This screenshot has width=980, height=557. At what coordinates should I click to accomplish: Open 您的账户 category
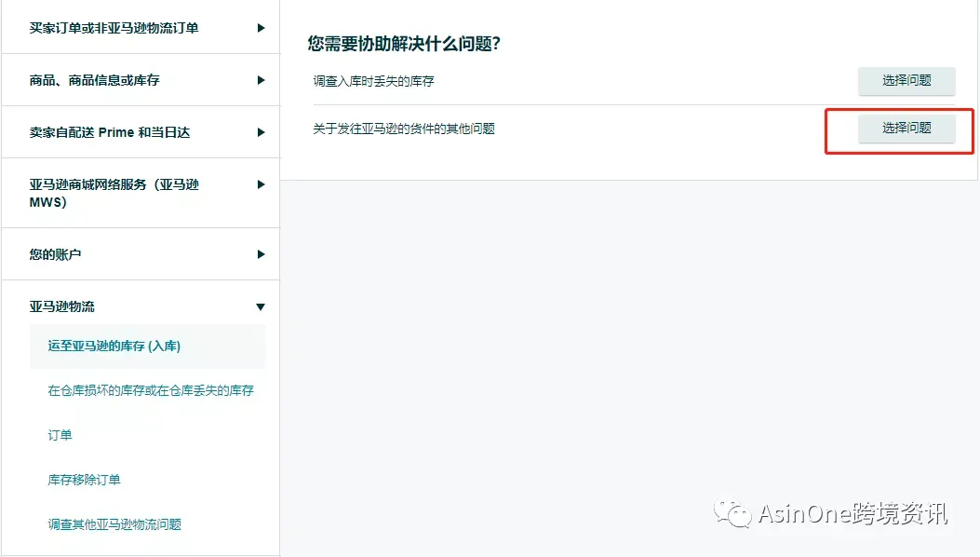(x=55, y=254)
